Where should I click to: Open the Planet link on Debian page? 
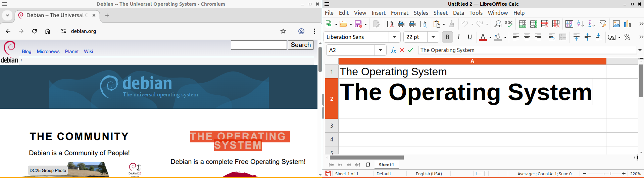[72, 51]
